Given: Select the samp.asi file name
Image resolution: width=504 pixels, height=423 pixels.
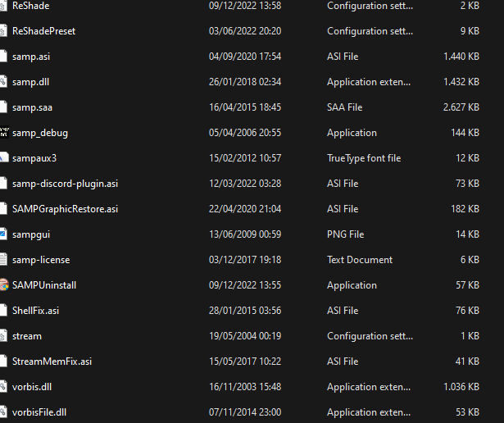Looking at the screenshot, I should (31, 57).
